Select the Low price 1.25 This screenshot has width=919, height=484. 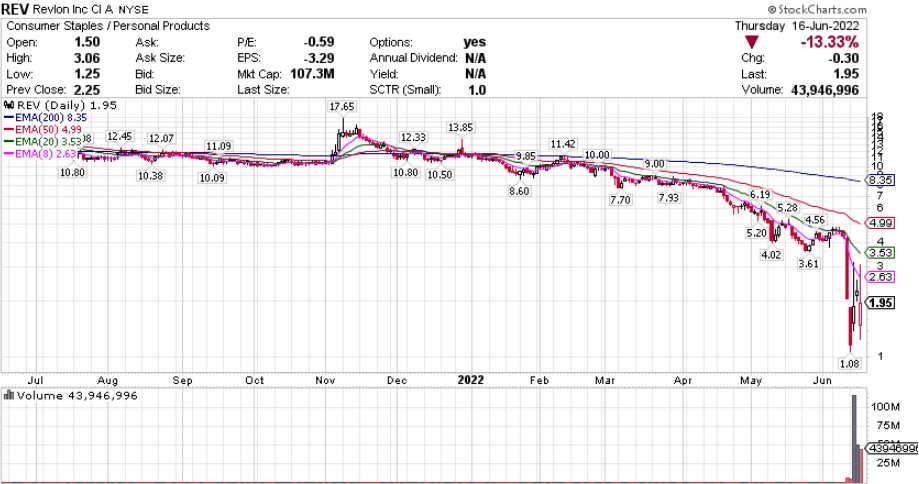[87, 74]
